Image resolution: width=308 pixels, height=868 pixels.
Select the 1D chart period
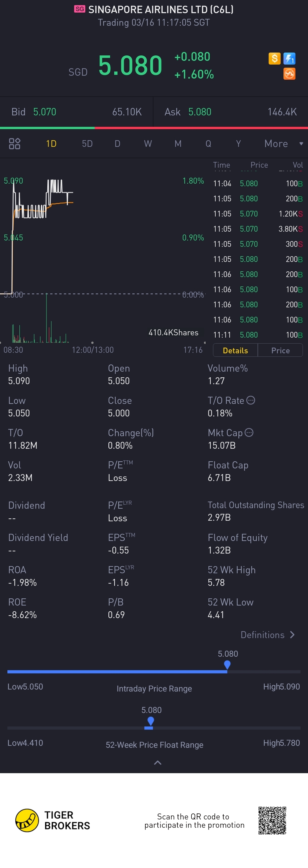(x=51, y=144)
